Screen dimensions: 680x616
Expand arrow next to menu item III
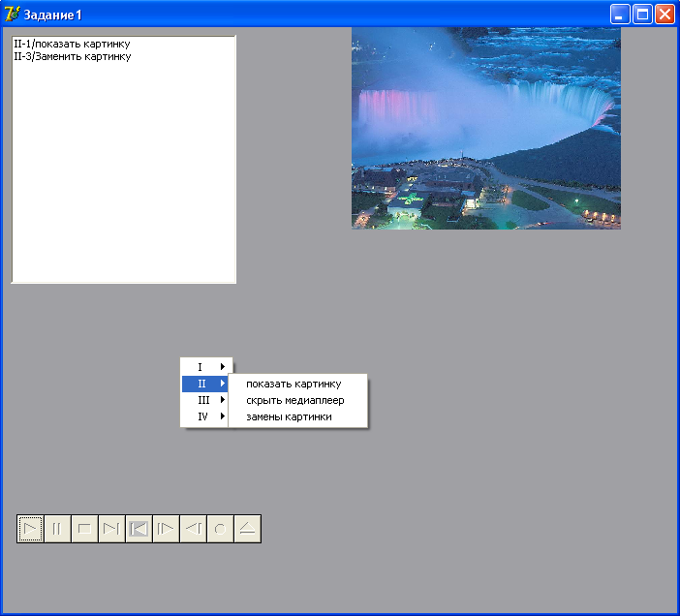coord(223,400)
